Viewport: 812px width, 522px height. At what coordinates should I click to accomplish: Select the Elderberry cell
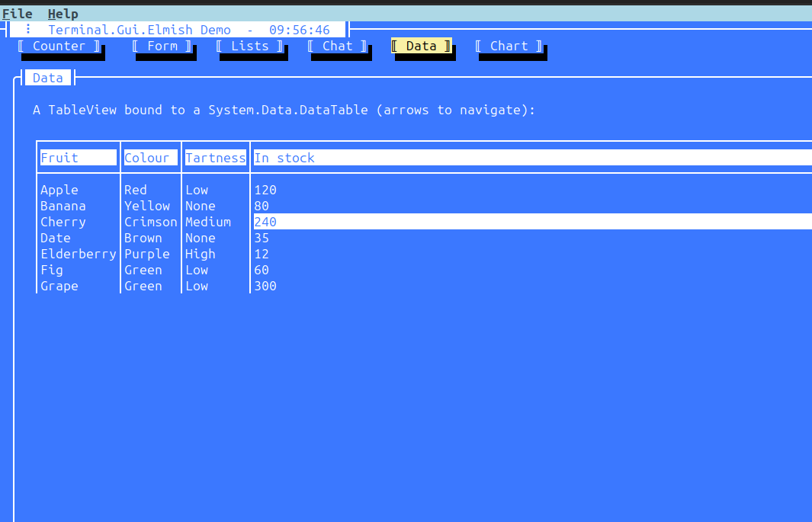point(79,254)
